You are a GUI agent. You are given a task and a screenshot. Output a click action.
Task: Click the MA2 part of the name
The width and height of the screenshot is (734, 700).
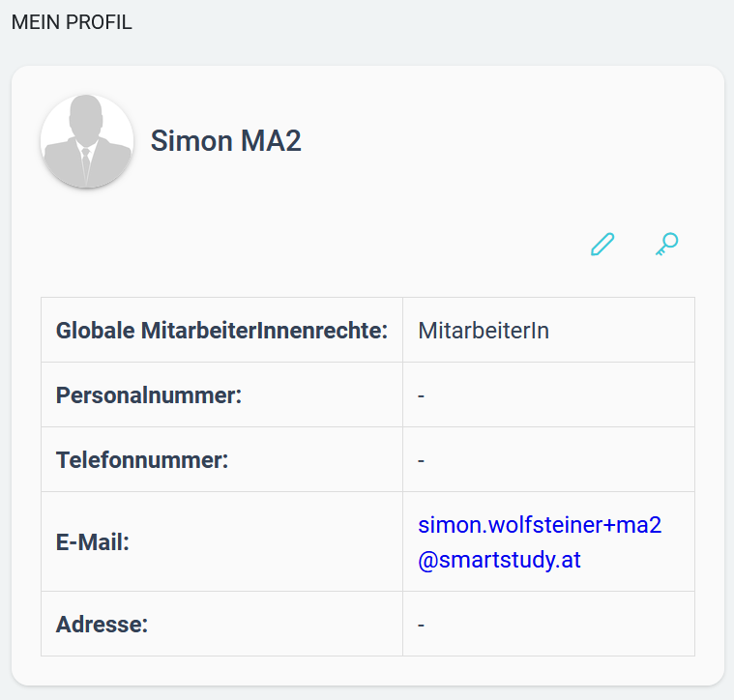tap(271, 140)
